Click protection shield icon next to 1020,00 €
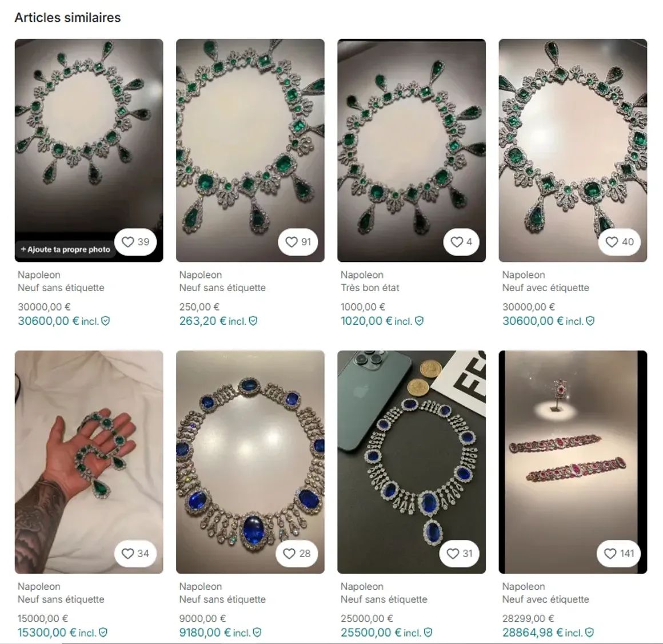This screenshot has height=644, width=663. click(x=419, y=321)
